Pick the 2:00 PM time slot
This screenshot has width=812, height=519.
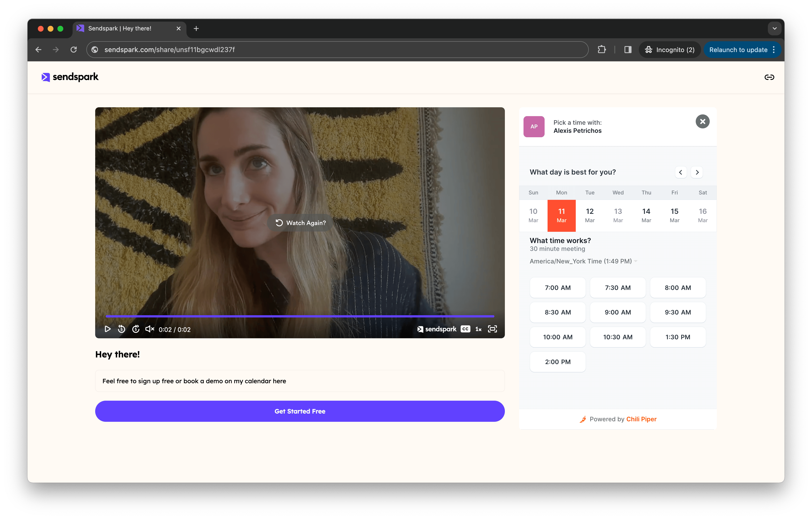pyautogui.click(x=558, y=362)
